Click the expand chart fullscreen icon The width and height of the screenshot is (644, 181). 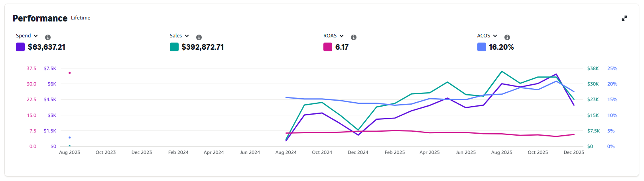point(624,18)
